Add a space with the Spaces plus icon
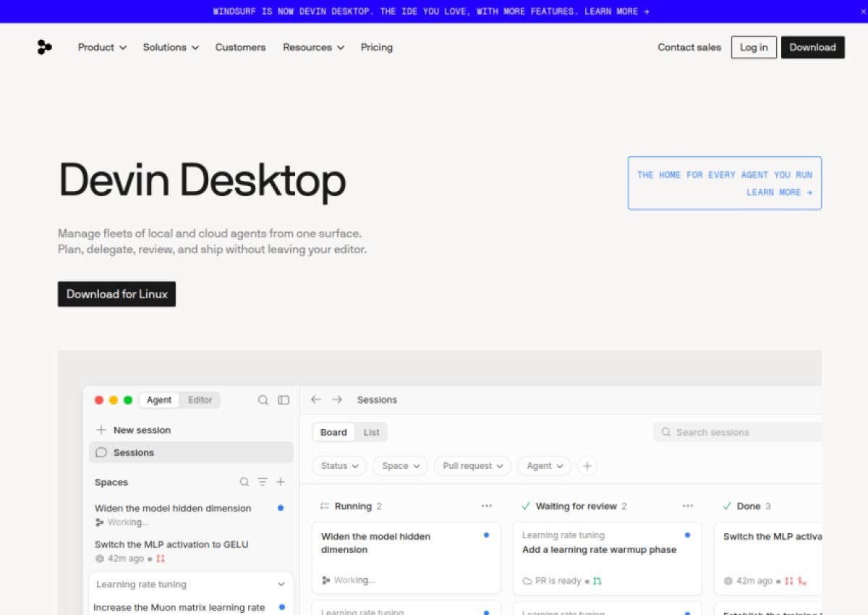Image resolution: width=868 pixels, height=615 pixels. point(281,482)
